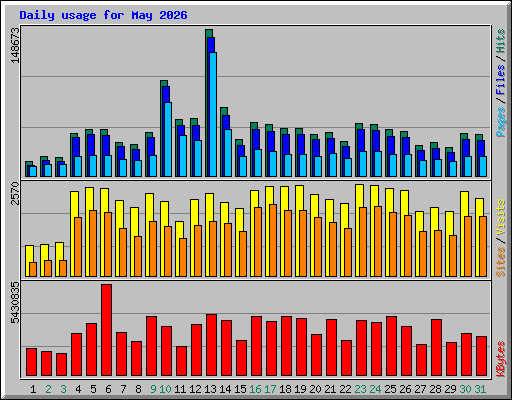
Task: Click day label 16 on the x-axis
Action: point(255,389)
